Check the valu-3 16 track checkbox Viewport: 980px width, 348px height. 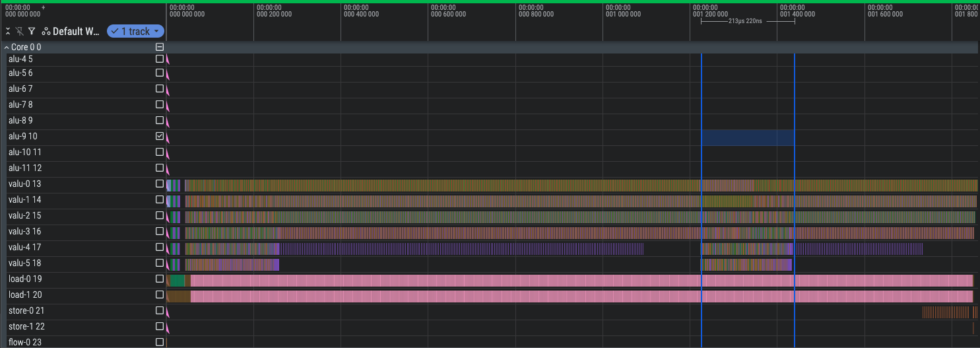[159, 231]
